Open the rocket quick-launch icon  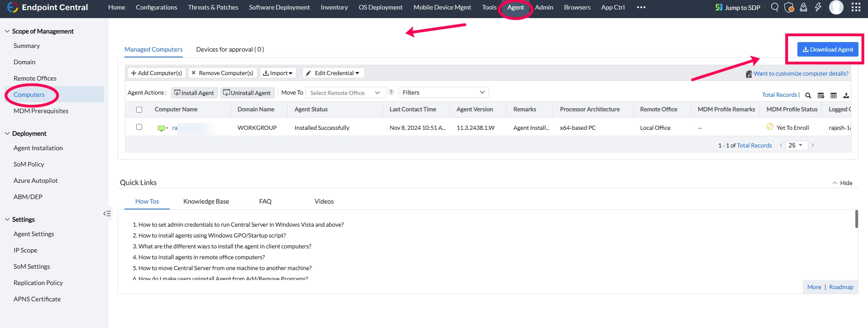click(804, 7)
